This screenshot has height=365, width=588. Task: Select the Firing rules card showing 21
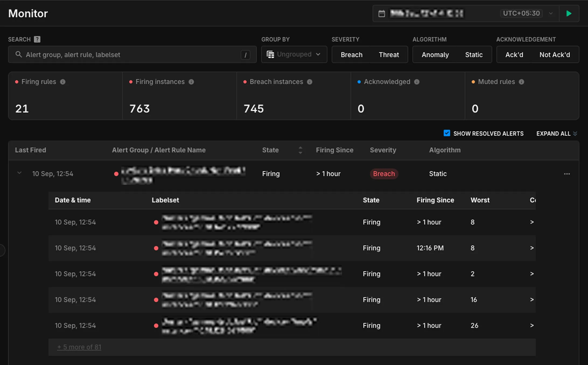(65, 96)
